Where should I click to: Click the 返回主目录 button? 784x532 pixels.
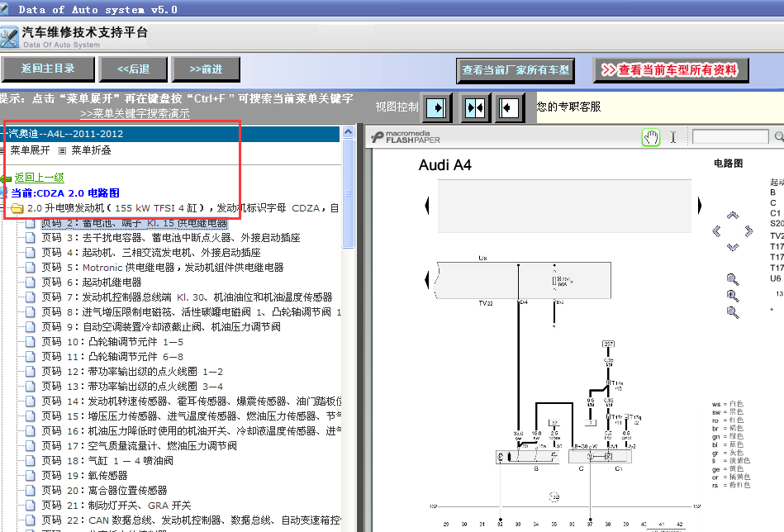tap(48, 69)
